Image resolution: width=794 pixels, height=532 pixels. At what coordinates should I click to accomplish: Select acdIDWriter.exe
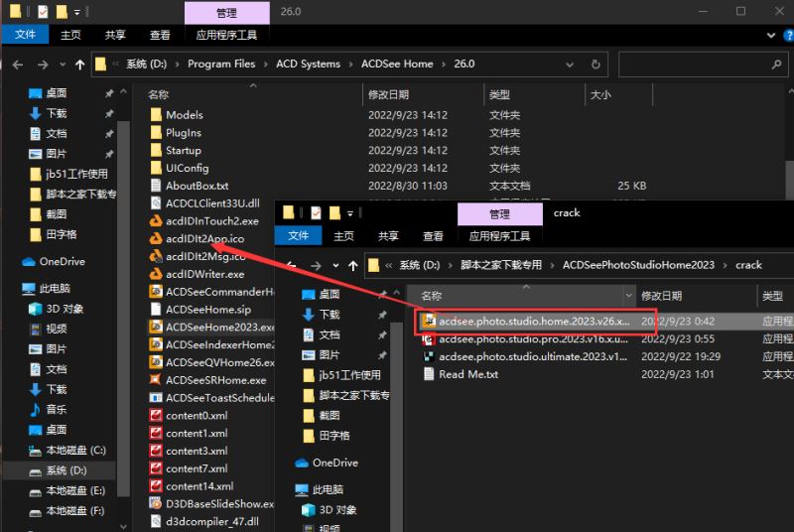pos(204,274)
